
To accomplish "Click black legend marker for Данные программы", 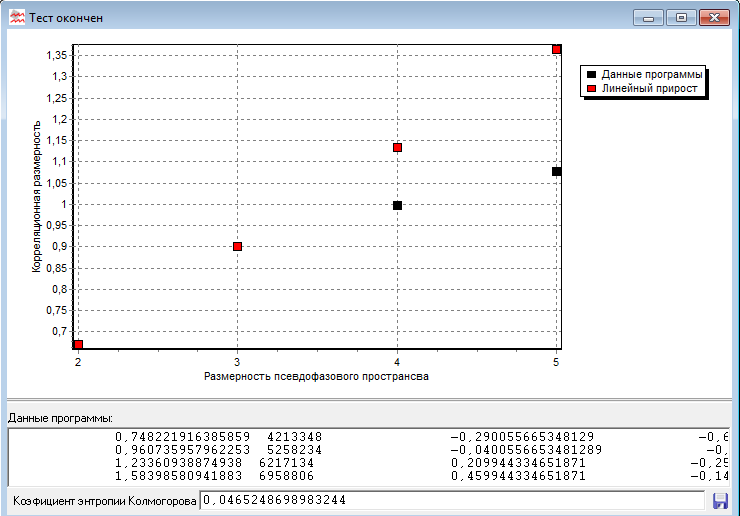I will [592, 75].
